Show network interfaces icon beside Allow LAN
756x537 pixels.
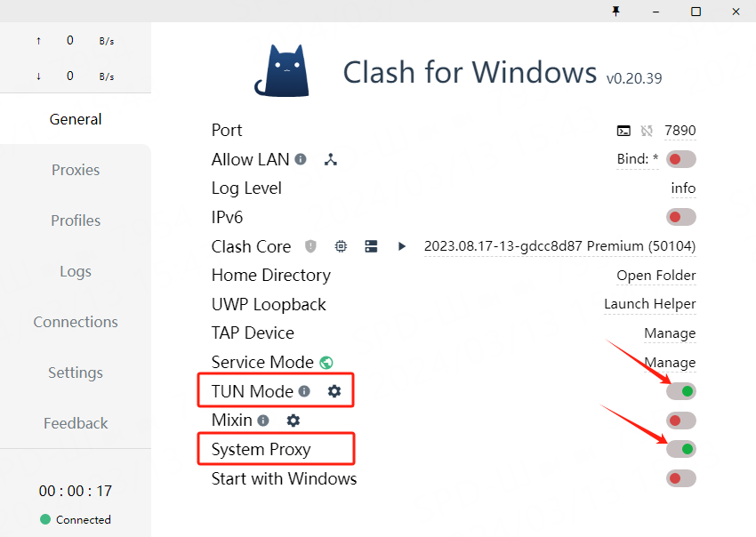(x=331, y=160)
